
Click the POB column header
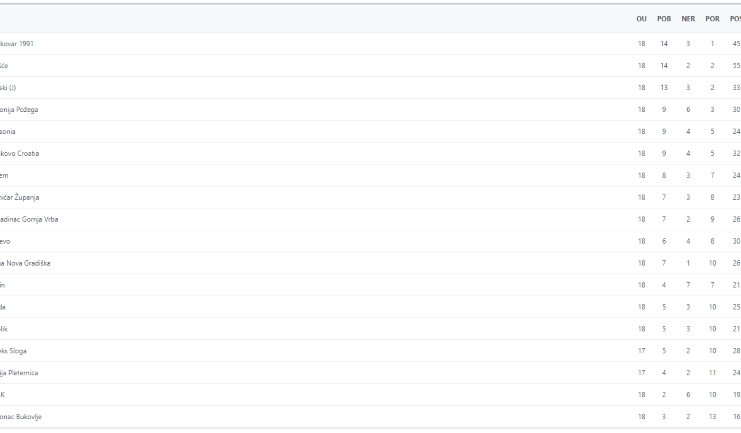click(664, 19)
